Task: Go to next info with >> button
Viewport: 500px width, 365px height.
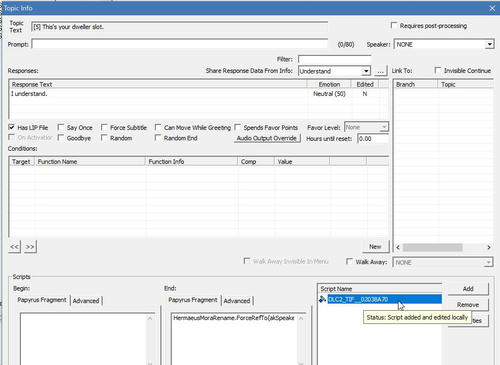Action: tap(30, 247)
